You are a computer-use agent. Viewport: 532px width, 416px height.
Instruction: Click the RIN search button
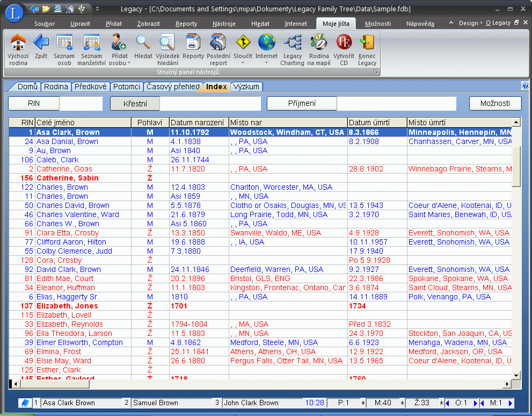pyautogui.click(x=34, y=103)
